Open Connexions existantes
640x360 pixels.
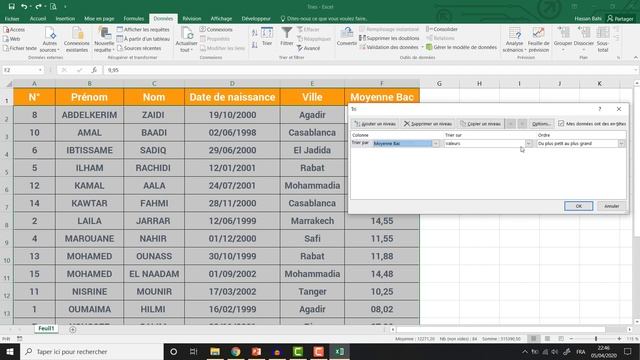click(x=77, y=40)
